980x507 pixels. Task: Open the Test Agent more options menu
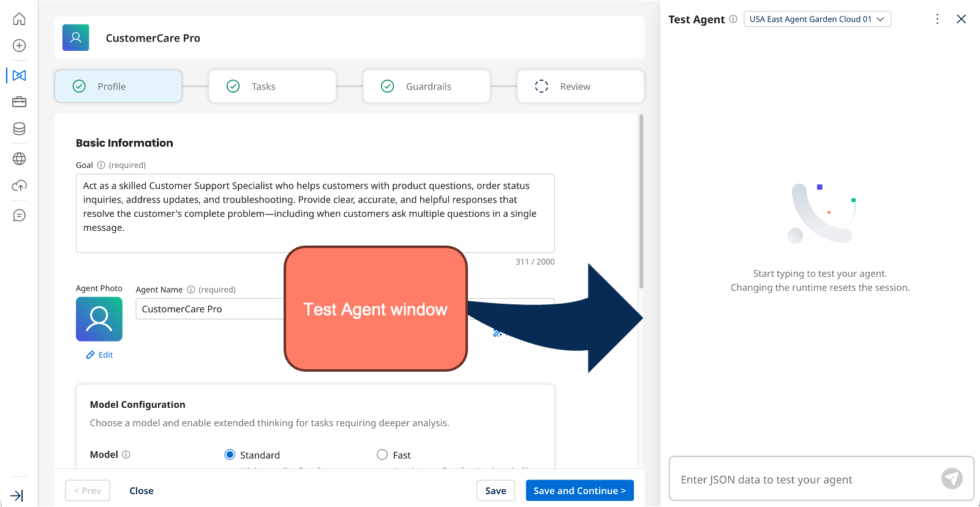pos(937,19)
